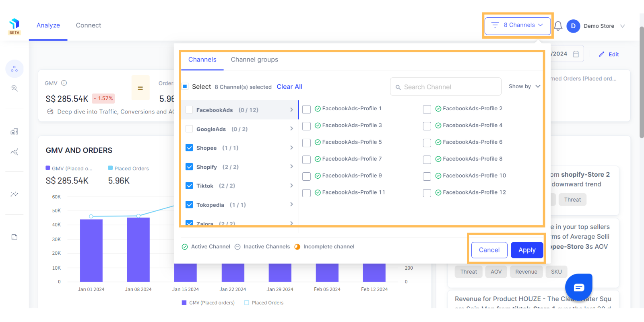The image size is (644, 322).
Task: Check the FacebookAds group checkbox
Action: pos(189,110)
